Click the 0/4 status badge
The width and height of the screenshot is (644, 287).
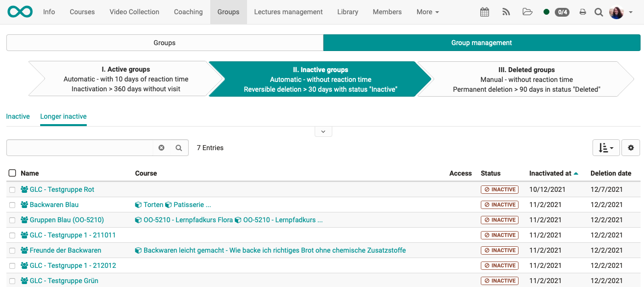click(562, 12)
